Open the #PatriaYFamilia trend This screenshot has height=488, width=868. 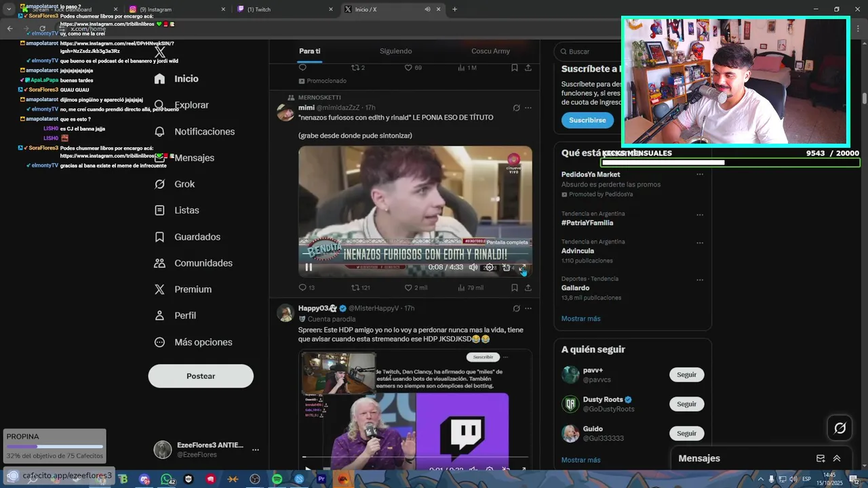point(587,222)
